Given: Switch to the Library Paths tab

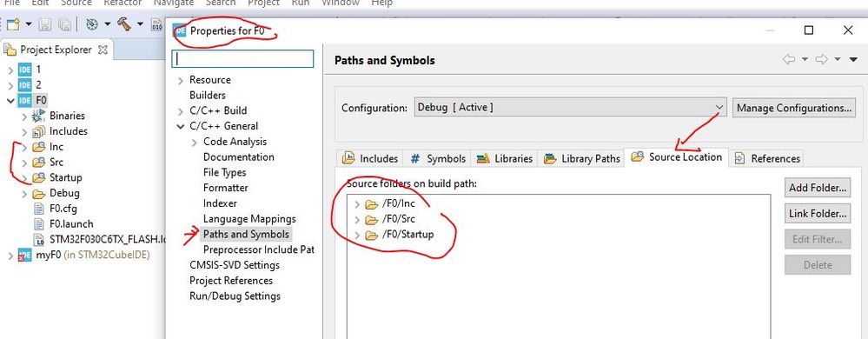Looking at the screenshot, I should point(582,158).
